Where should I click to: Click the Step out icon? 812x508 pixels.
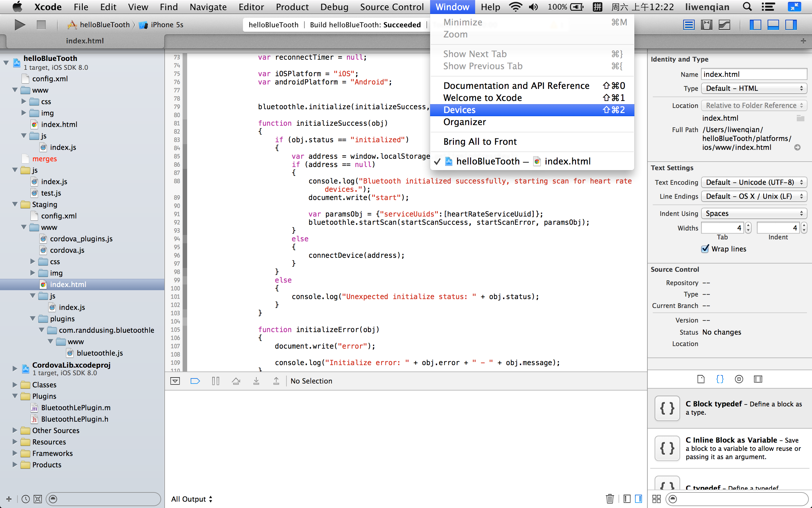(x=276, y=381)
